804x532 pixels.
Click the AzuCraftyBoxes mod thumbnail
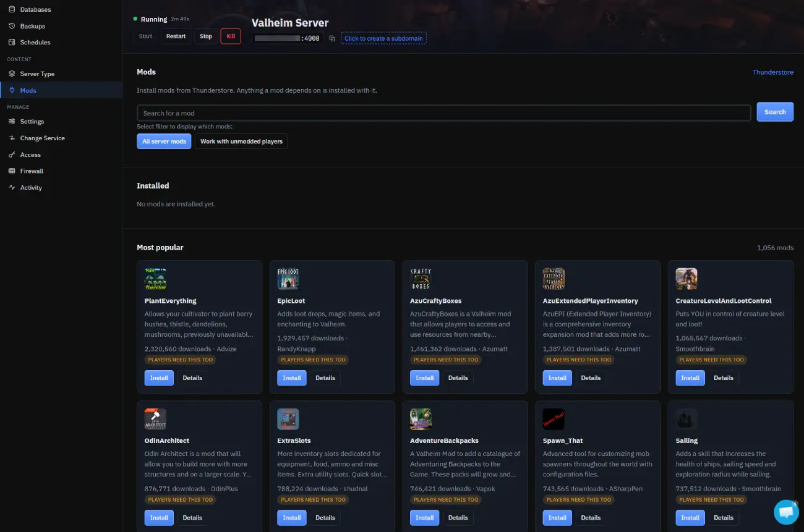point(421,279)
